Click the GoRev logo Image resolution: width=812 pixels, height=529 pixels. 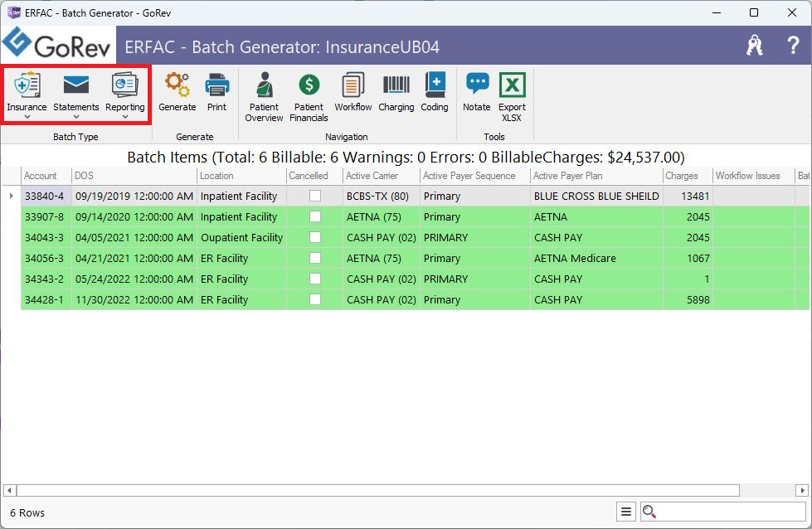click(x=57, y=45)
